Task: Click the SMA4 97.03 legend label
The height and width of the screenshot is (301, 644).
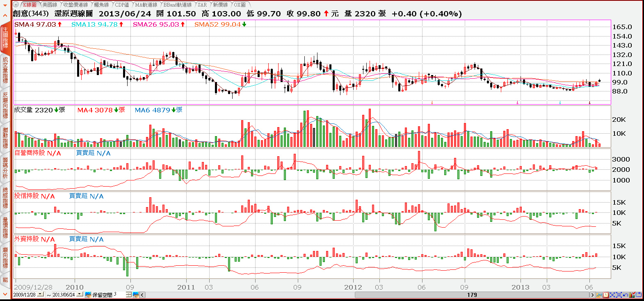Action: (x=38, y=25)
